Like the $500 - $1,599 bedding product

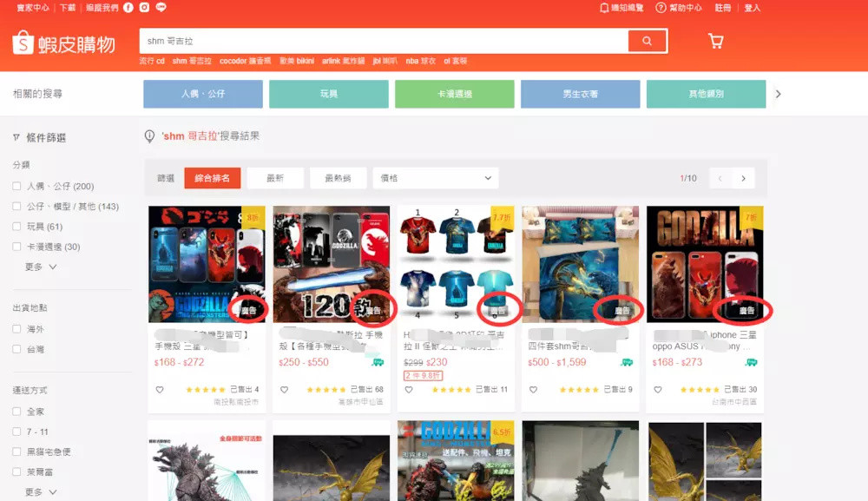pos(533,390)
